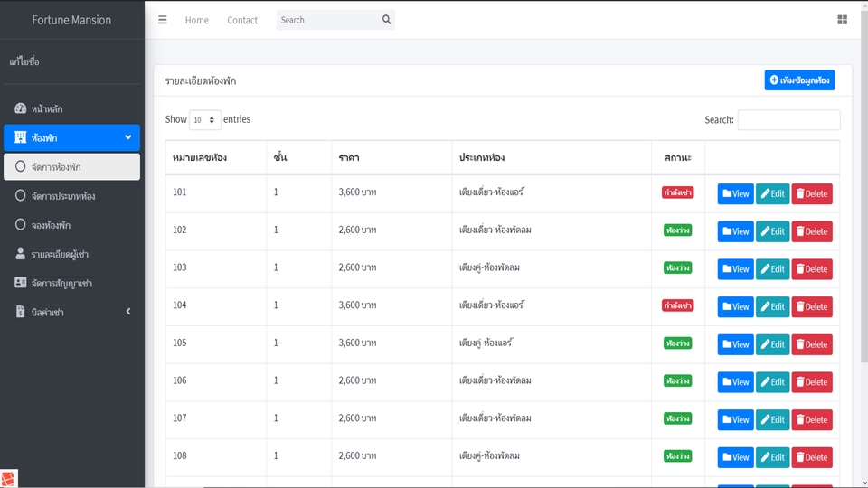Image resolution: width=868 pixels, height=488 pixels.
Task: Delete room 107
Action: click(812, 419)
